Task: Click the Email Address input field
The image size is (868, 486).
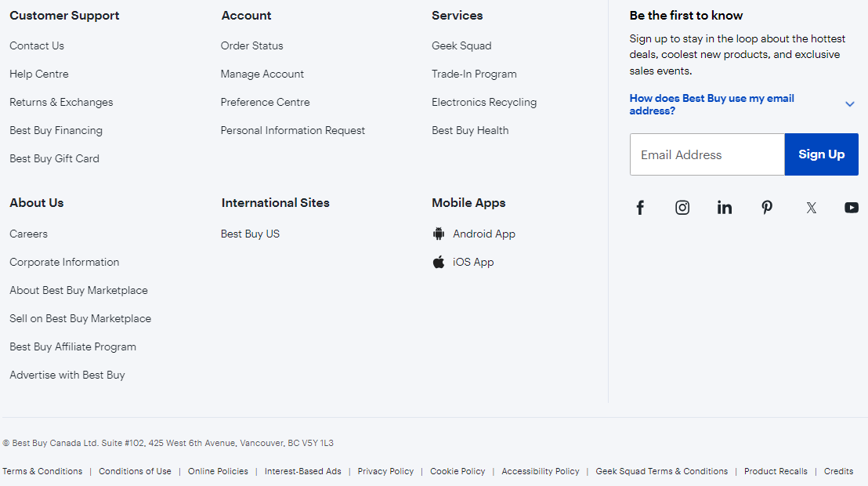Action: click(705, 154)
